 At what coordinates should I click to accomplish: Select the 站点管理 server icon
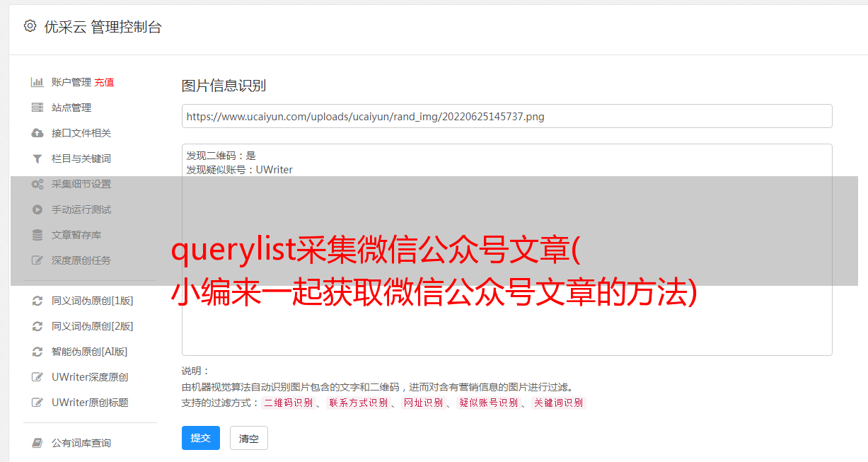pos(37,108)
